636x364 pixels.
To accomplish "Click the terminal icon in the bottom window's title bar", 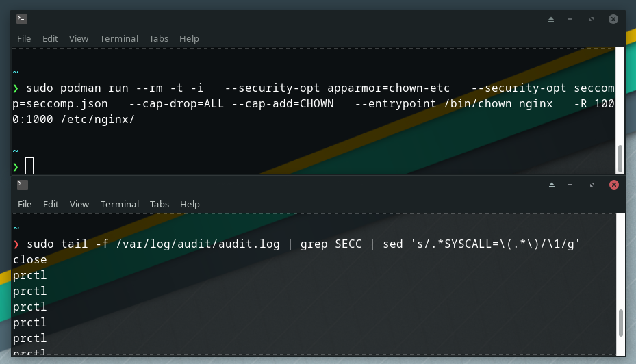I will click(x=22, y=184).
